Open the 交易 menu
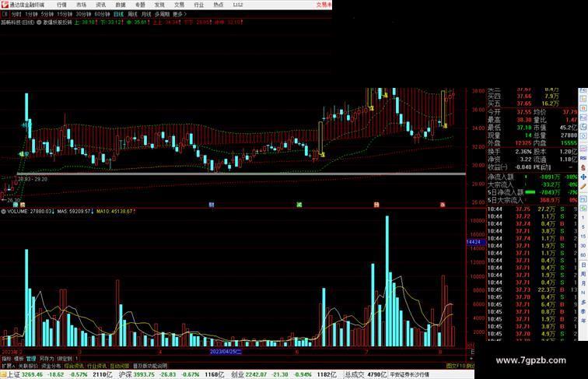This screenshot has width=588, height=379. [x=179, y=5]
